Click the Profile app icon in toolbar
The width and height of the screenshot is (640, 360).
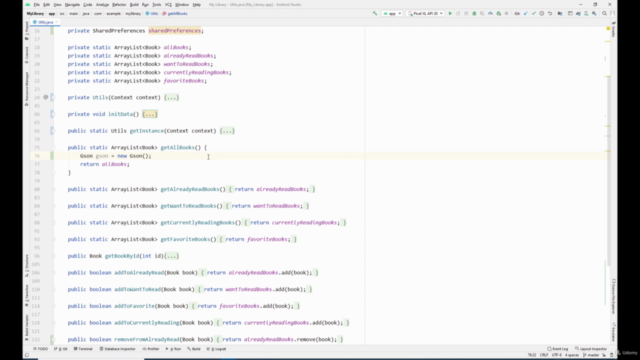point(490,13)
